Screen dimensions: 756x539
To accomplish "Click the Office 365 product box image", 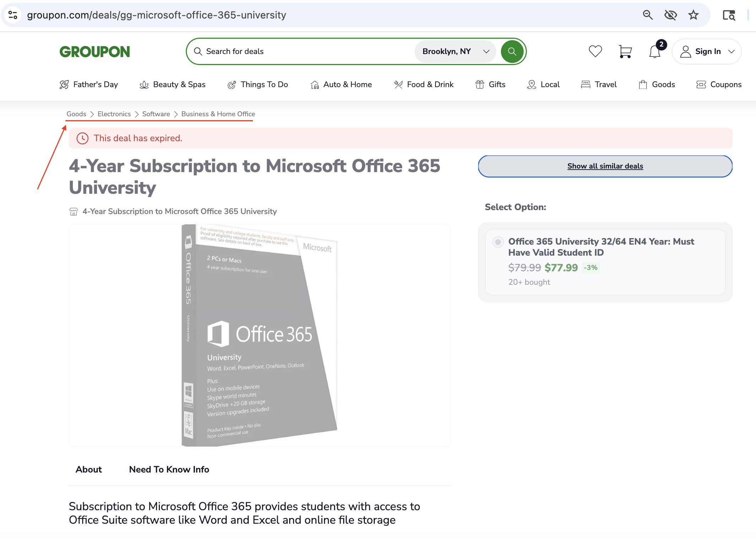I will pos(259,335).
